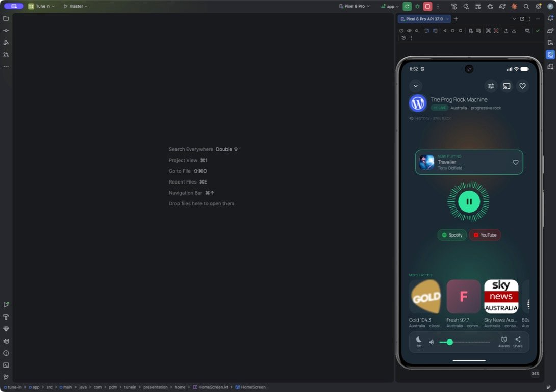Open HISTORY SPIN BACK link
The image size is (556, 392).
coord(430,118)
